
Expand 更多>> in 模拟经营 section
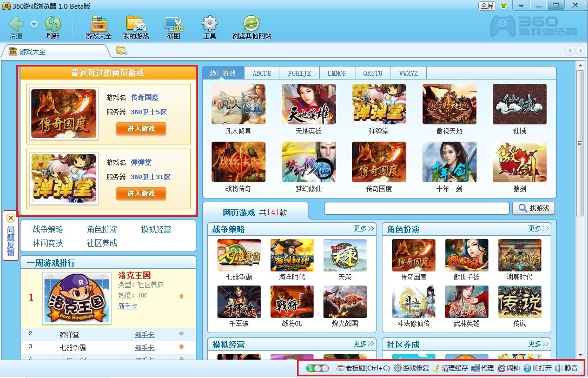(x=364, y=343)
